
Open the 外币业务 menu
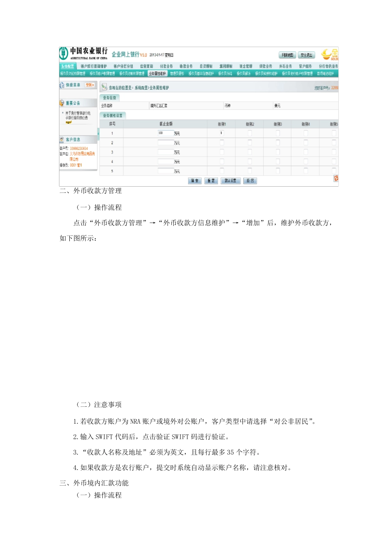(286, 66)
